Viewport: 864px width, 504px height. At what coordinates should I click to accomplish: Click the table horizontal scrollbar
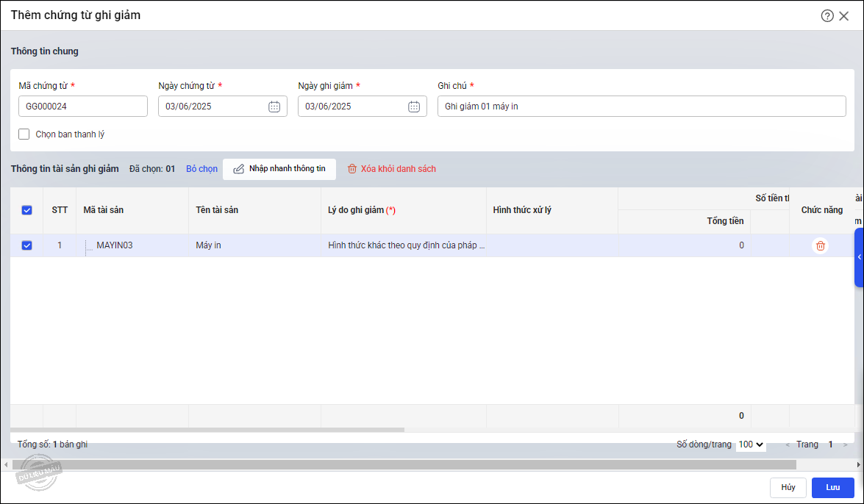(207, 430)
